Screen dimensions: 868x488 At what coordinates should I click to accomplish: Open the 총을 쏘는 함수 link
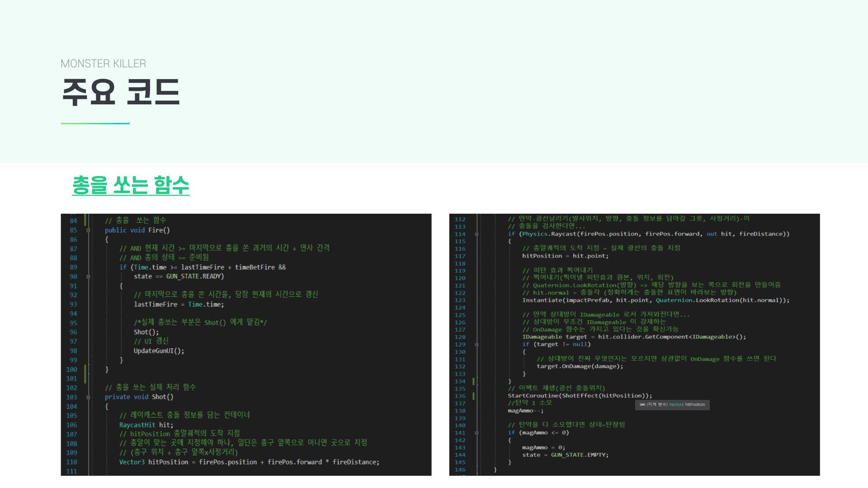131,185
